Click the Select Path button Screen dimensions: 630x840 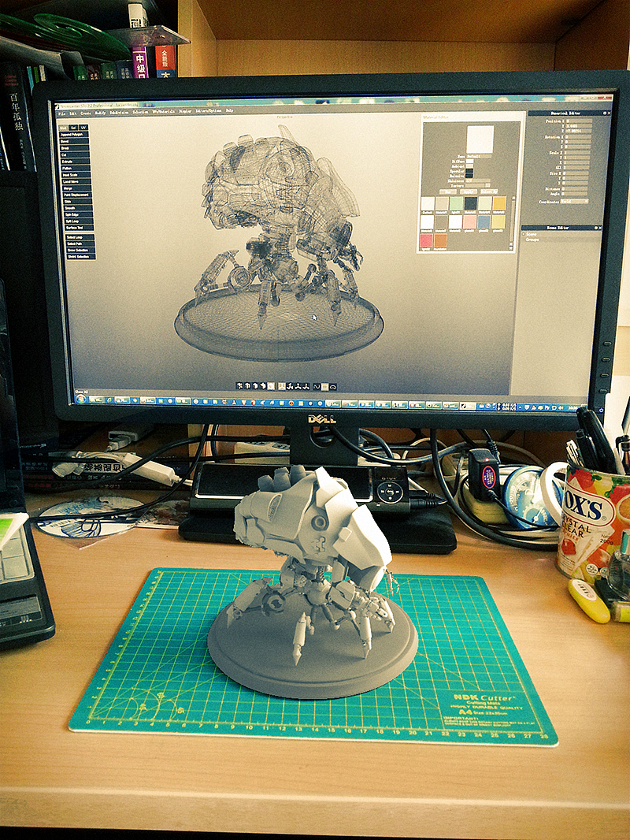pos(80,243)
